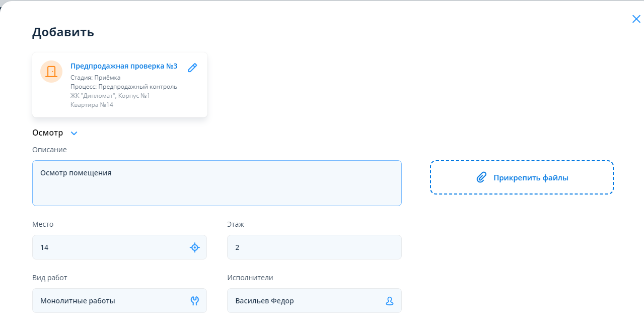Open the Монолитные работы work type selector
The height and width of the screenshot is (323, 644).
pos(111,301)
